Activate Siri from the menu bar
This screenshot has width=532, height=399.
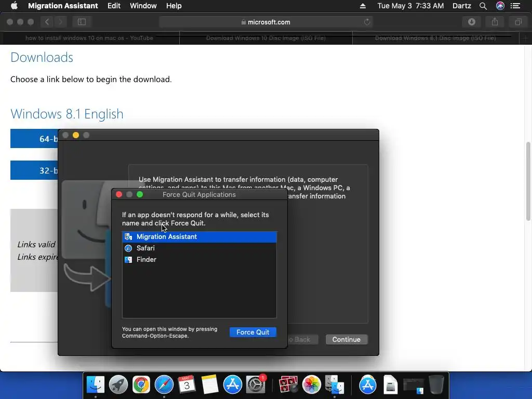tap(500, 6)
